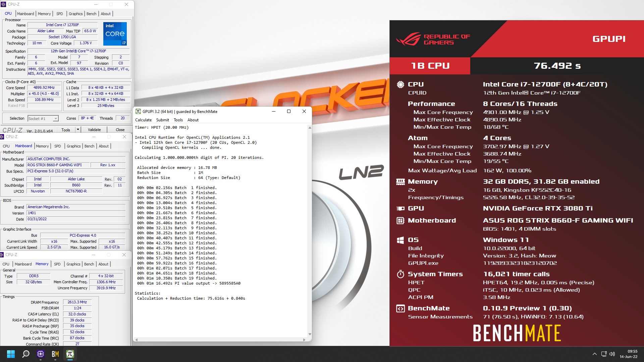Click Intel Core i7 logo in CPU-Z
Image resolution: width=644 pixels, height=362 pixels.
115,34
